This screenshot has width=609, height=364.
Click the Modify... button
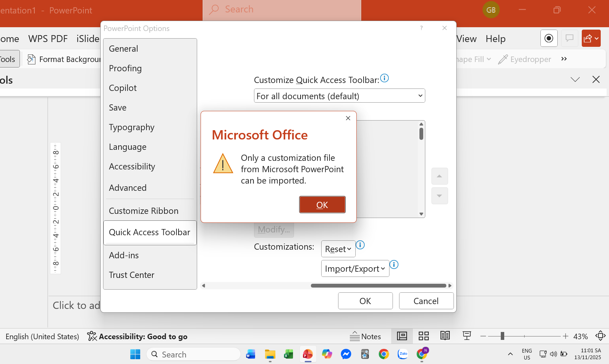(x=274, y=229)
